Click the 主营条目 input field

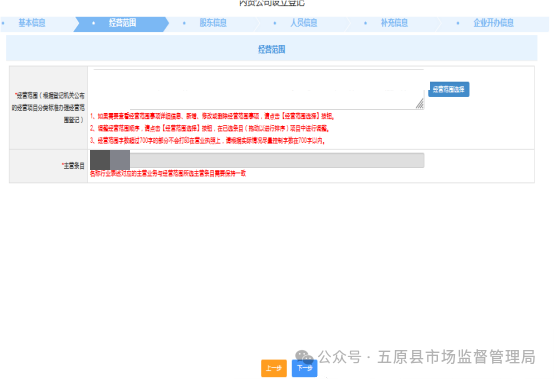pos(257,160)
